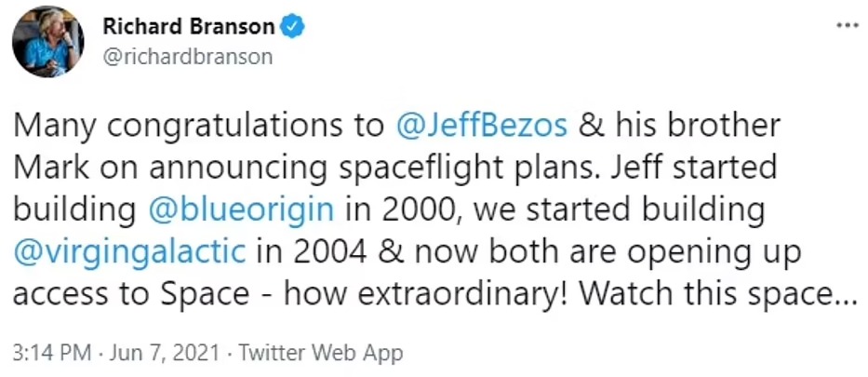Screen dimensions: 868x377
Task: Click 'his brother' in the tweet text
Action: coord(700,125)
